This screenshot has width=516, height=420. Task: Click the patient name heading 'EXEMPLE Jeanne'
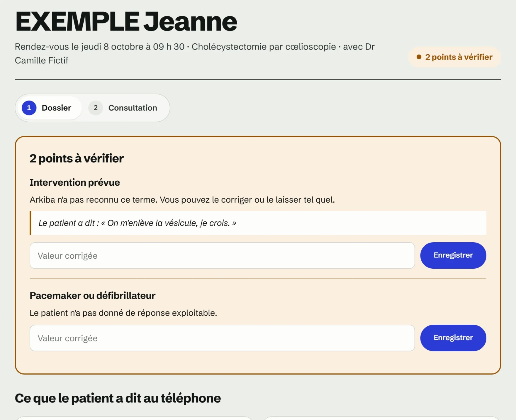(x=126, y=21)
